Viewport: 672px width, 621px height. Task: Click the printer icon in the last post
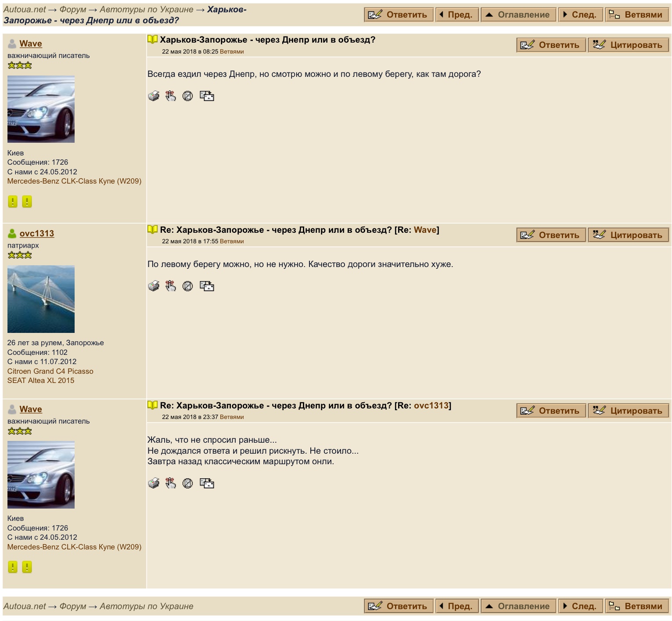click(154, 483)
